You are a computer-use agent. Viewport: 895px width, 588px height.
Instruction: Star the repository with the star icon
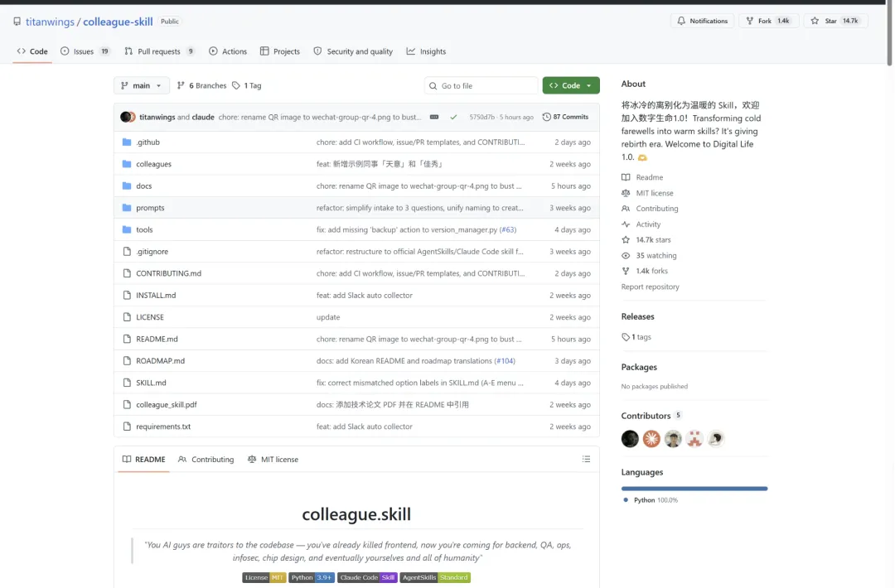click(x=815, y=21)
